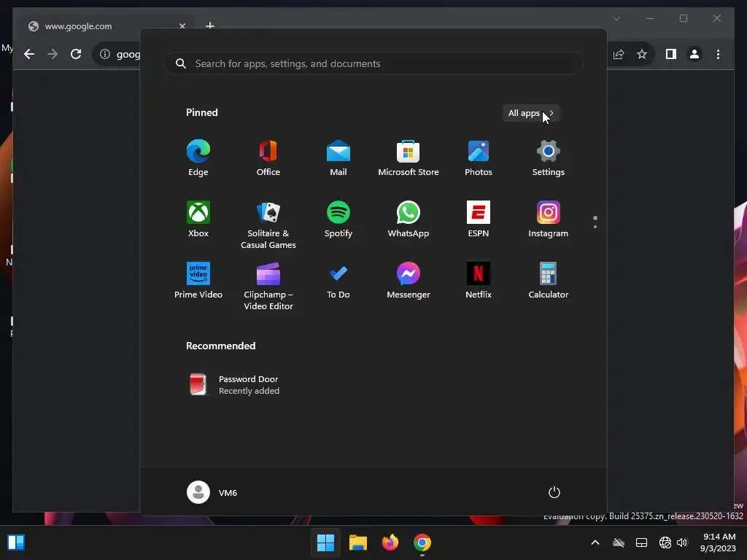Open the Chrome three-dot menu
The image size is (747, 560).
tap(718, 54)
